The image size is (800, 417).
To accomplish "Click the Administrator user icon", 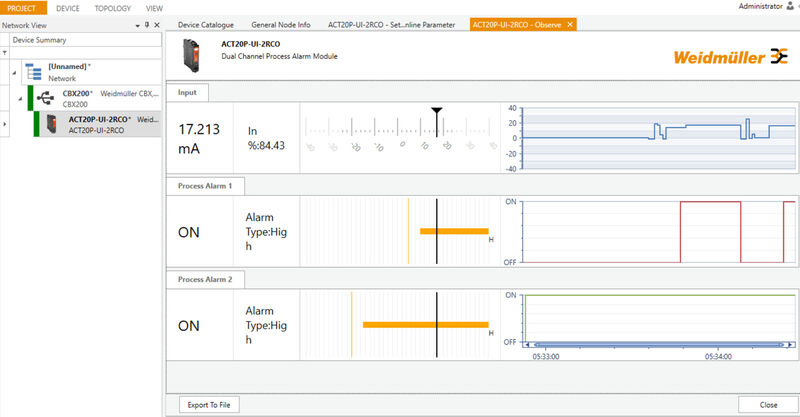I will 791,6.
